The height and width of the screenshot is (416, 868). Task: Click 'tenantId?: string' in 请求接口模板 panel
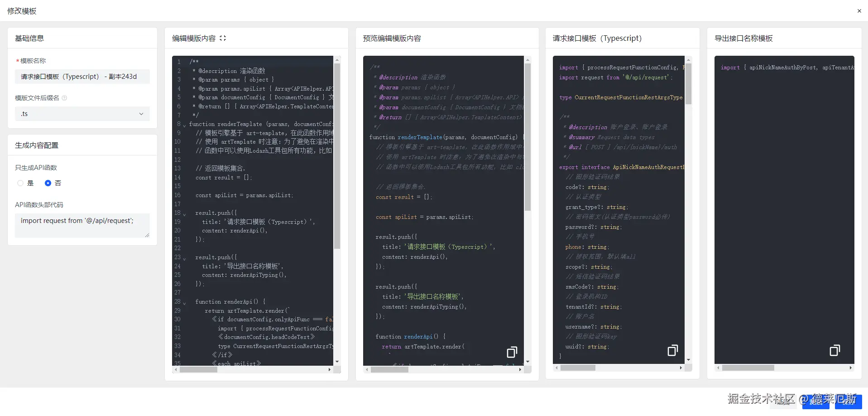593,307
